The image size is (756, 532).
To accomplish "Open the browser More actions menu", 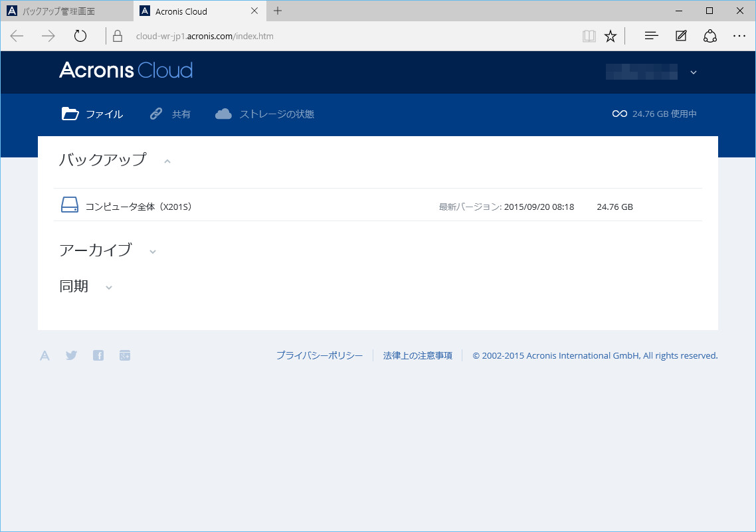I will point(739,36).
